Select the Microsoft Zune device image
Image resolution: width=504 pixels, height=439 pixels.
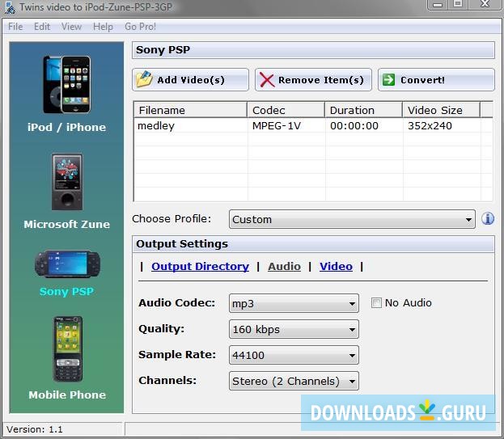(67, 182)
